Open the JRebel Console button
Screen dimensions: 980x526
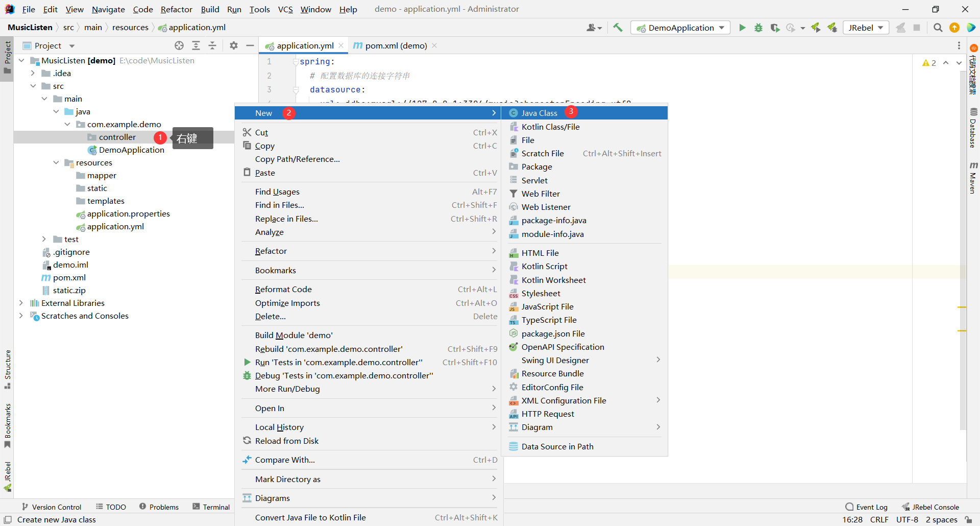point(930,507)
